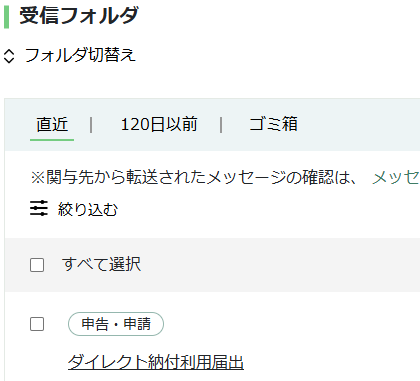Follow the green メッセ link

click(396, 177)
